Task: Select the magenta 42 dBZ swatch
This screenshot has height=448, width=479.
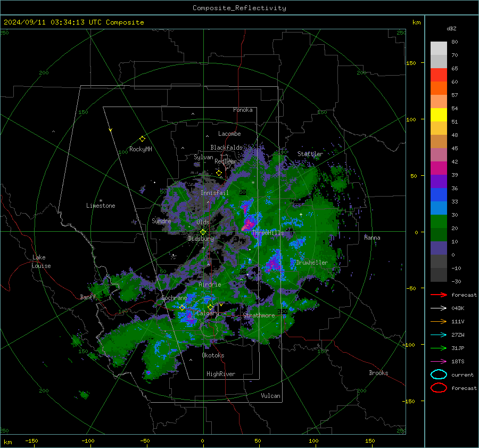Action: tap(439, 168)
